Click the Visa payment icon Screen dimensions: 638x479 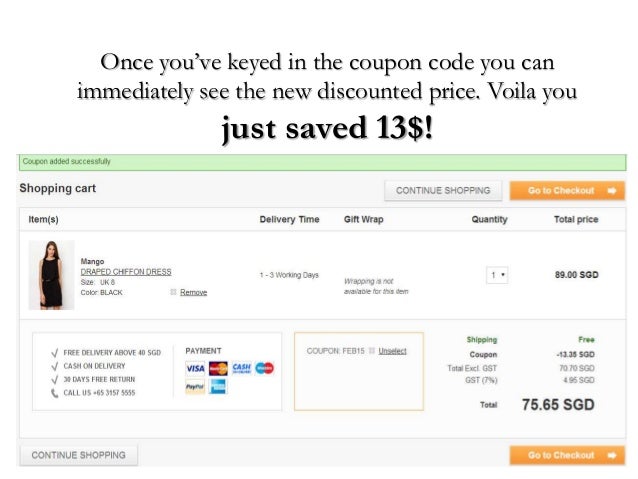pos(195,368)
